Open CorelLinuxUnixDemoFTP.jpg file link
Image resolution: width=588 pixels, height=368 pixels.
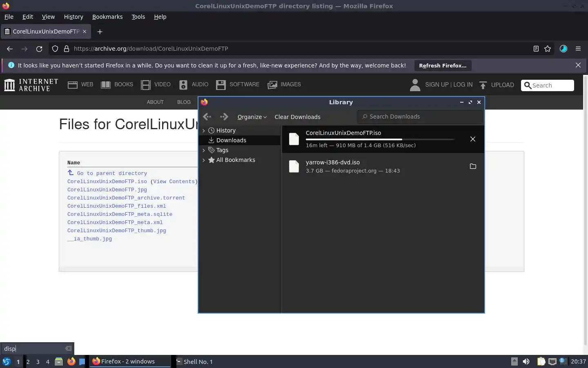point(107,190)
